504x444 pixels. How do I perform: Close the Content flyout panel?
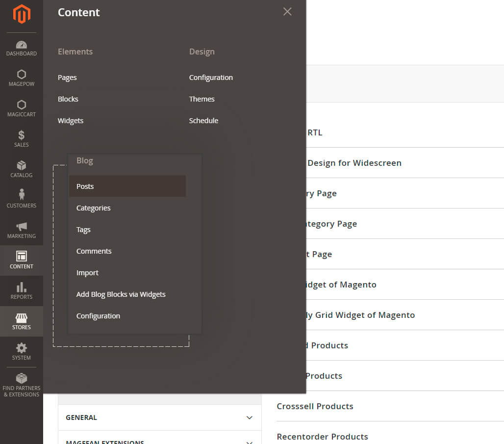pos(287,12)
